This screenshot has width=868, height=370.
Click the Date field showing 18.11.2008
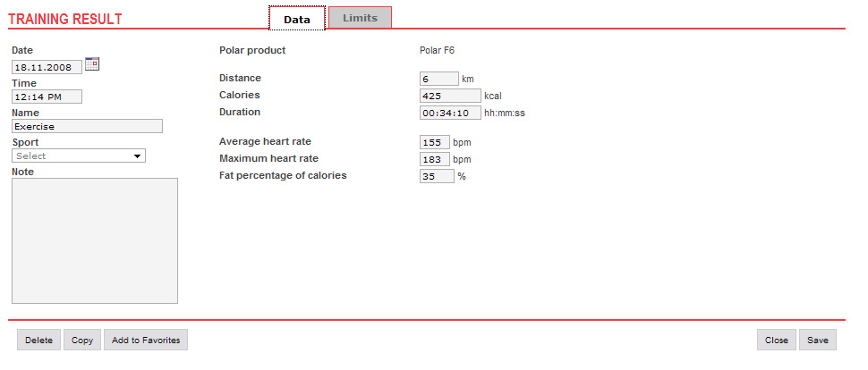pos(47,67)
